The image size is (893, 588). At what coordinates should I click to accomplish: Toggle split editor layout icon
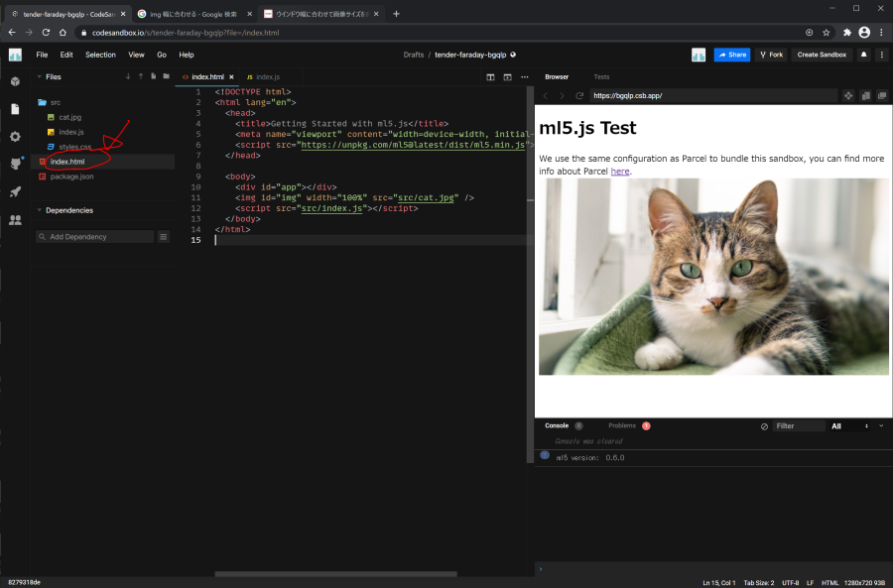[490, 76]
